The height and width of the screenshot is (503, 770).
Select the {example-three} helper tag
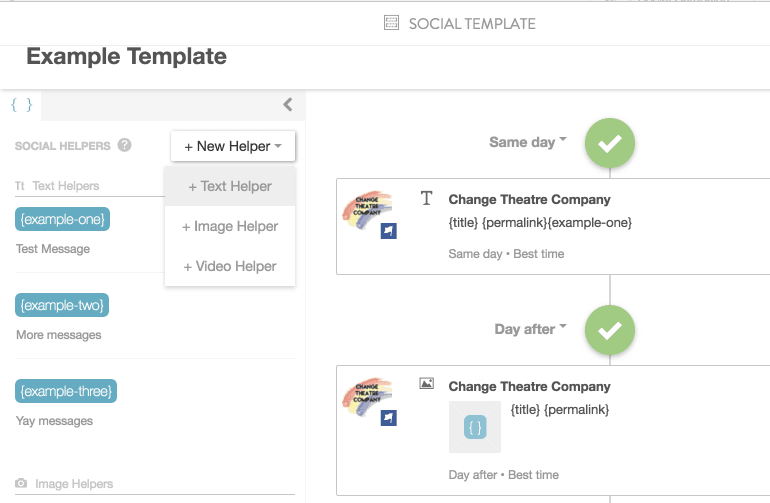[66, 390]
